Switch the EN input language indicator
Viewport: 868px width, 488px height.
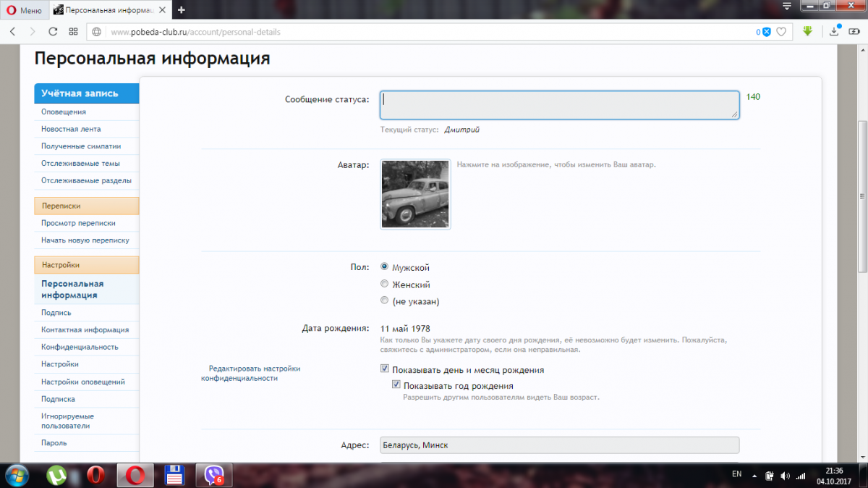(x=737, y=474)
